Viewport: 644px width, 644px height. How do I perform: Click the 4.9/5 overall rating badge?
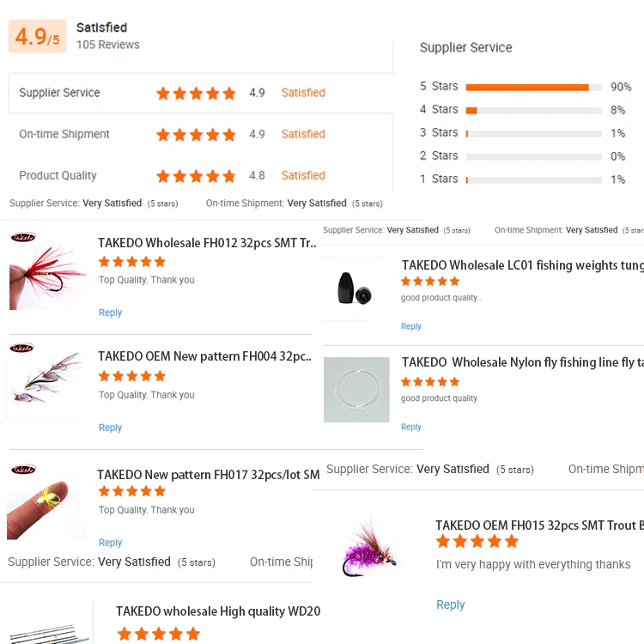coord(37,37)
